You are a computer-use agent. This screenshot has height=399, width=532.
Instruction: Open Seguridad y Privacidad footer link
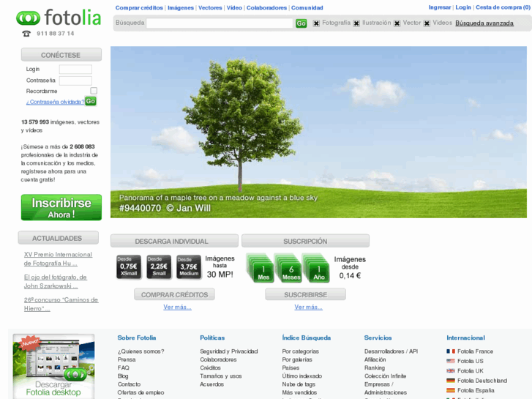coord(228,351)
